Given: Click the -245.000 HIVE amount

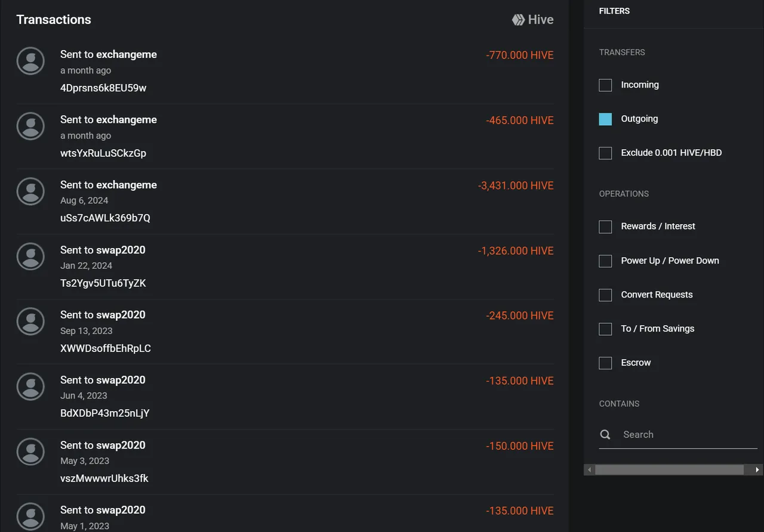Looking at the screenshot, I should coord(520,316).
